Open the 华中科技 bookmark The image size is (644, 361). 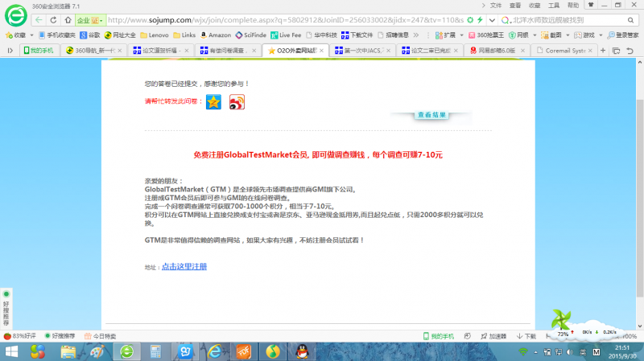pyautogui.click(x=321, y=35)
